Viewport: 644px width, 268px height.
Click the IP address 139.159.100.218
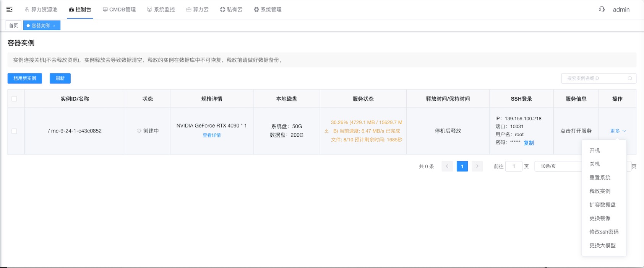[x=523, y=119]
